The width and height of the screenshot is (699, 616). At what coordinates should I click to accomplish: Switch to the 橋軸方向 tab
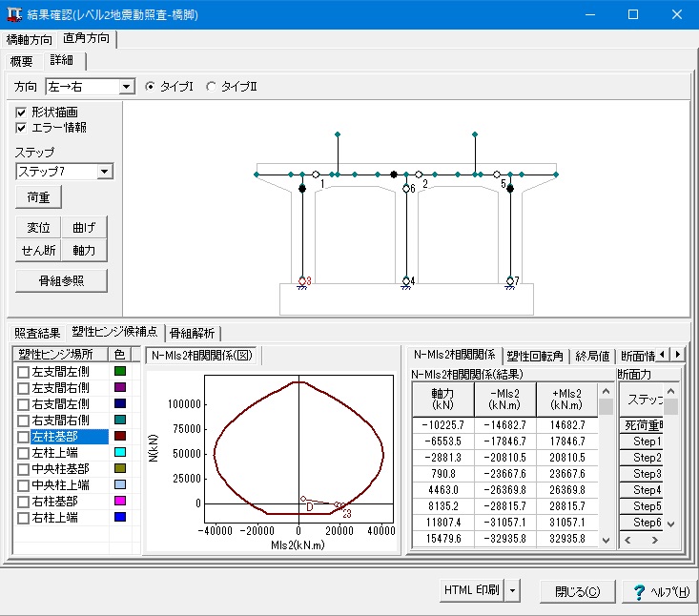point(30,39)
